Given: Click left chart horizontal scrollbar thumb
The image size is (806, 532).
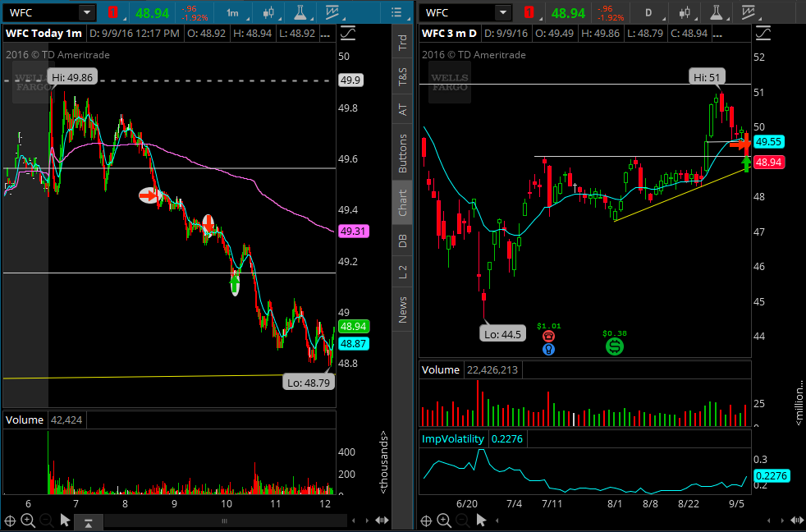Looking at the screenshot, I should [x=225, y=521].
